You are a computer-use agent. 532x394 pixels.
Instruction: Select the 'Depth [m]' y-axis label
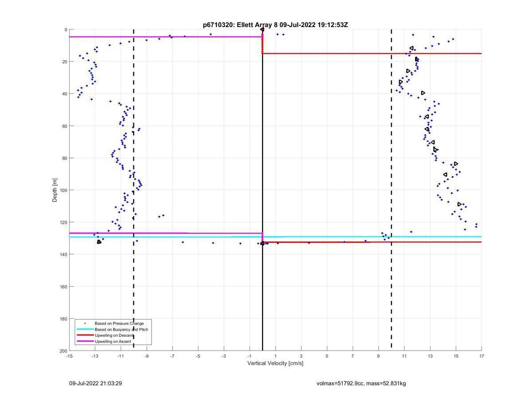(x=55, y=190)
